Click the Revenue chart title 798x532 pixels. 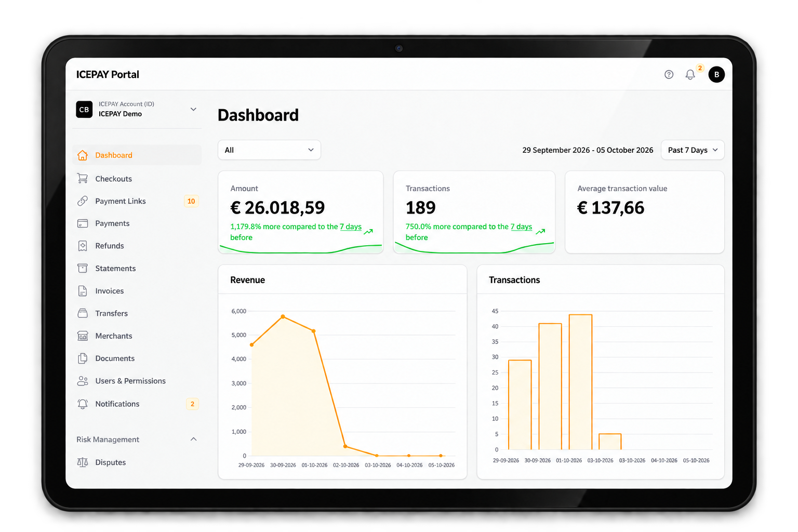coord(248,280)
